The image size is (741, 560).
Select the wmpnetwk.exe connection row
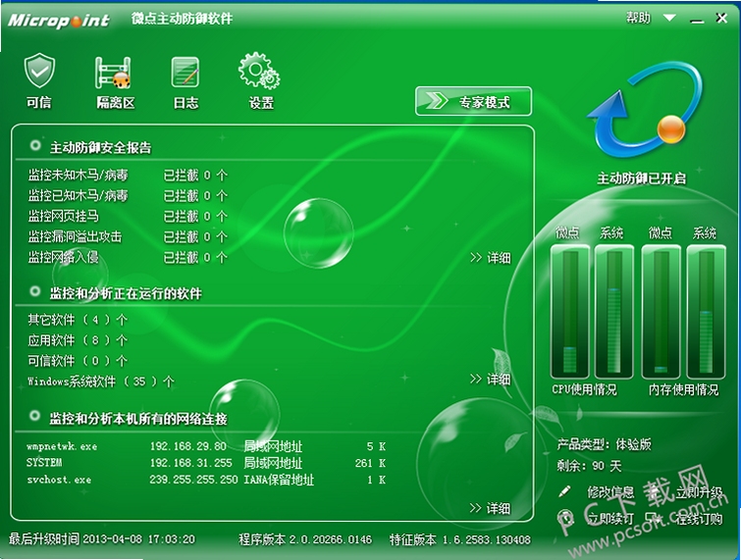(206, 446)
